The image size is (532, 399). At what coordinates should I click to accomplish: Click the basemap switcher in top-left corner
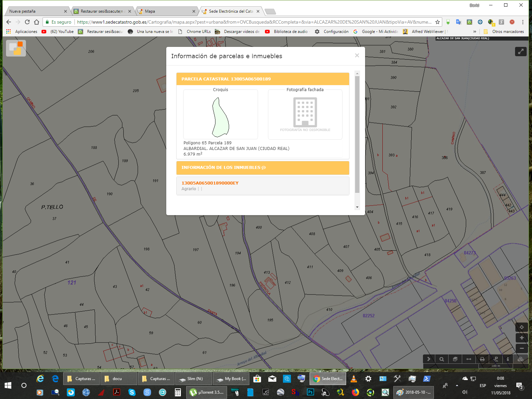pyautogui.click(x=16, y=48)
